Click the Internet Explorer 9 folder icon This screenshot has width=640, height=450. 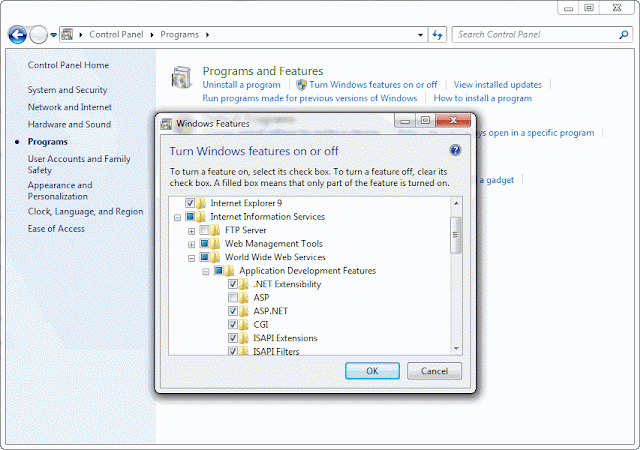pyautogui.click(x=201, y=203)
